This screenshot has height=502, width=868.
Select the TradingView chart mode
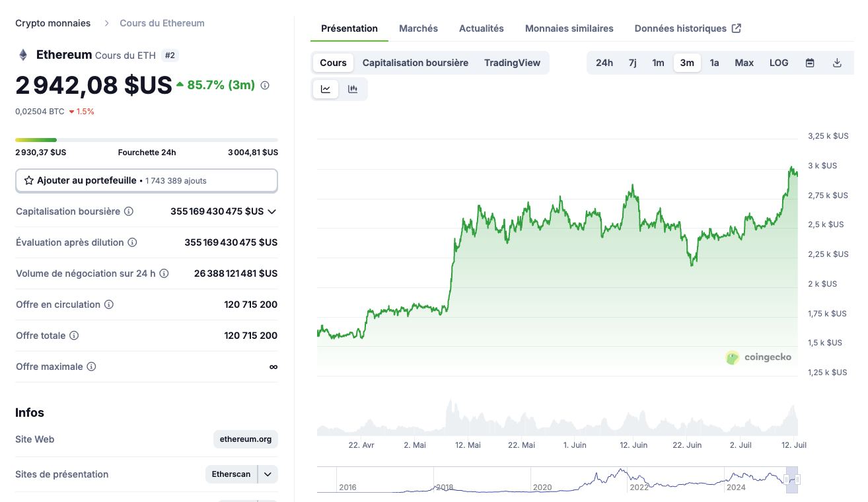coord(512,63)
